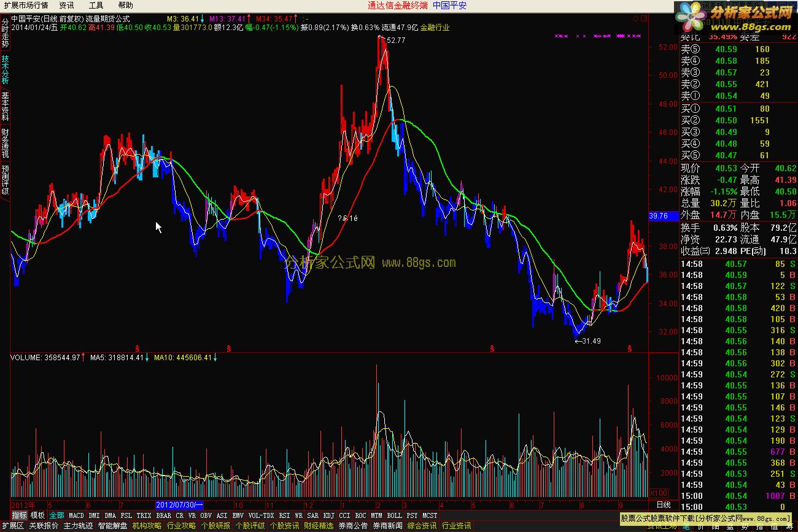Switch to 财务透视 side tab
The image size is (798, 532).
click(5, 143)
